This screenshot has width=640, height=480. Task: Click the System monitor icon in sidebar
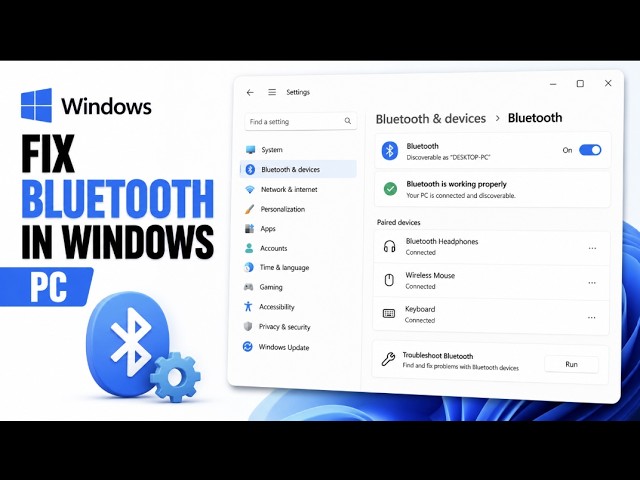(250, 150)
